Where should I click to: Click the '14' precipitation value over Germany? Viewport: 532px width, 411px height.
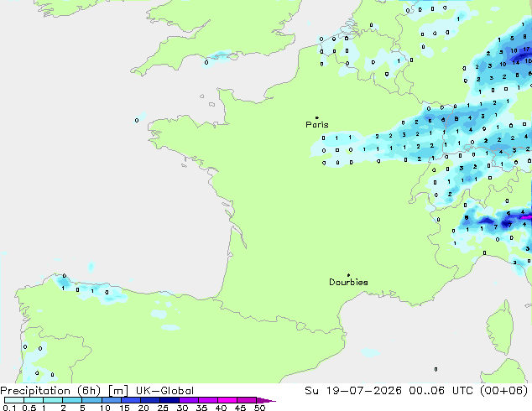[516, 62]
